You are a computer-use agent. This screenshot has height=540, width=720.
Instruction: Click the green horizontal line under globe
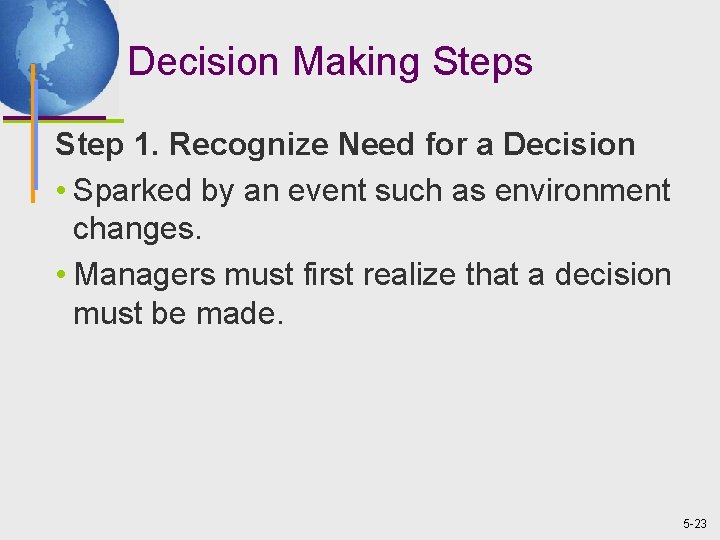63,121
